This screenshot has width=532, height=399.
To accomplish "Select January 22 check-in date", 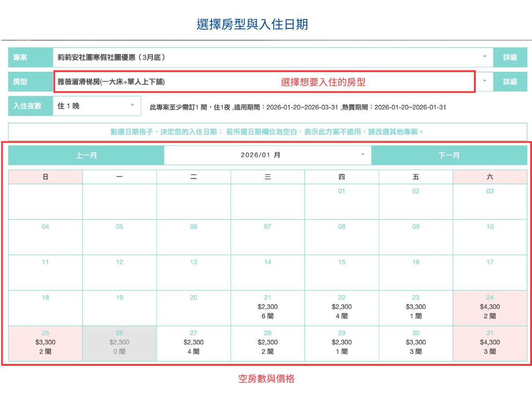I will click(342, 307).
